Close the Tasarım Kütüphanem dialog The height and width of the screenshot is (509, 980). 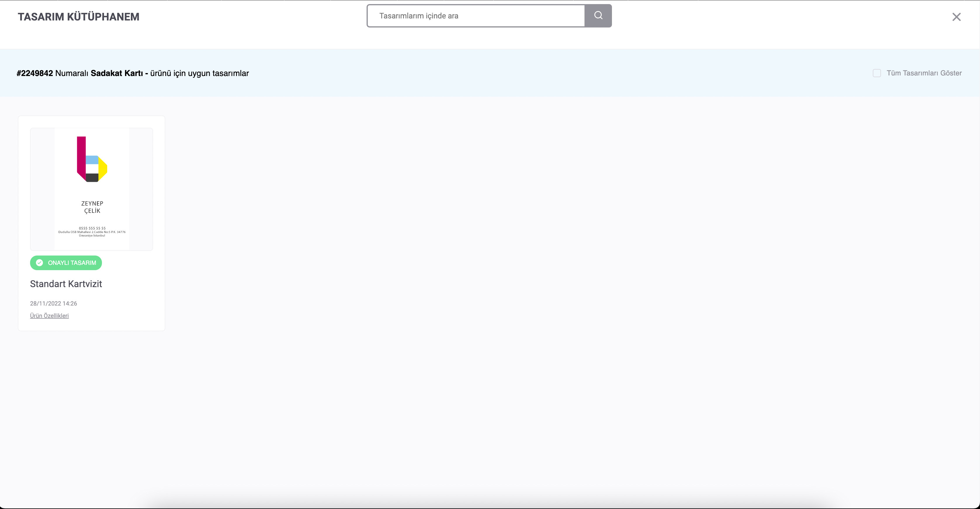[956, 17]
